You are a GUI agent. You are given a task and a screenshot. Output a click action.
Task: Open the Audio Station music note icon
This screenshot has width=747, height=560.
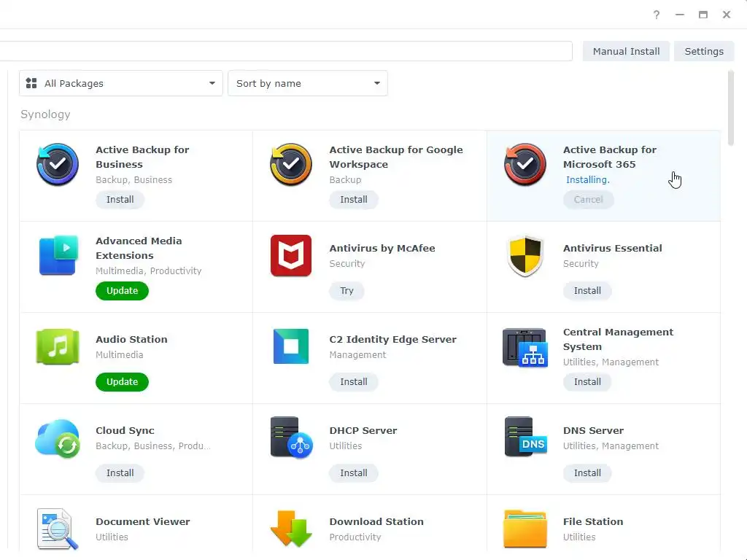(x=58, y=346)
